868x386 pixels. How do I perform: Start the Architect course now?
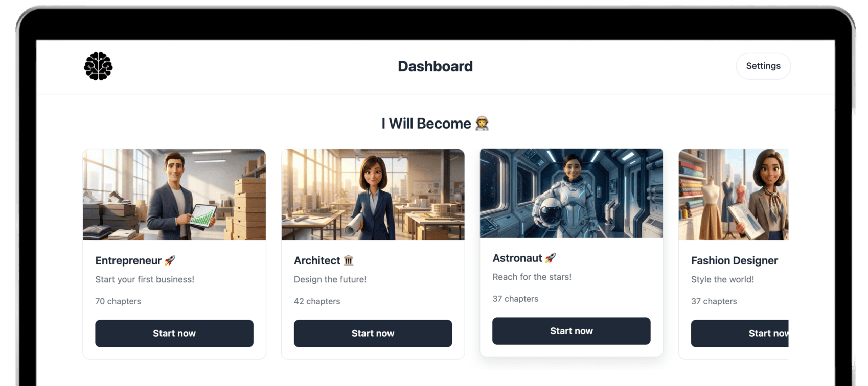point(373,333)
